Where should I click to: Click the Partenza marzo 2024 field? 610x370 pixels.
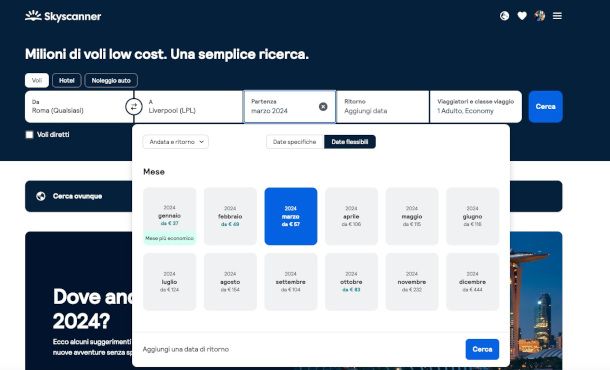(x=289, y=107)
